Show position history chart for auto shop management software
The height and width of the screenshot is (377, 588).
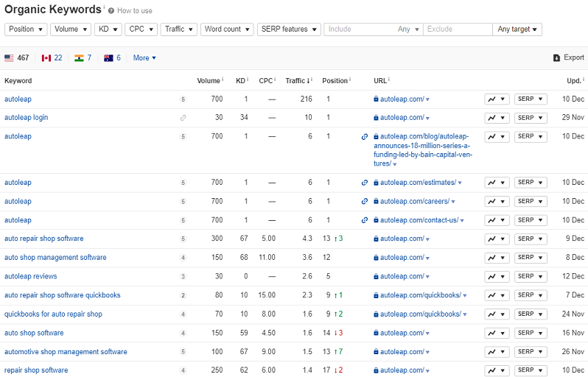497,258
